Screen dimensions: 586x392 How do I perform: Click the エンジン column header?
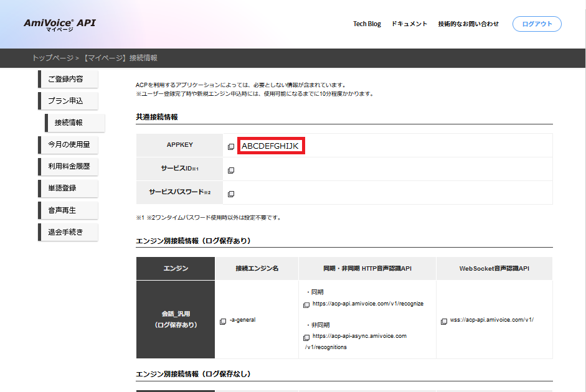click(x=176, y=268)
